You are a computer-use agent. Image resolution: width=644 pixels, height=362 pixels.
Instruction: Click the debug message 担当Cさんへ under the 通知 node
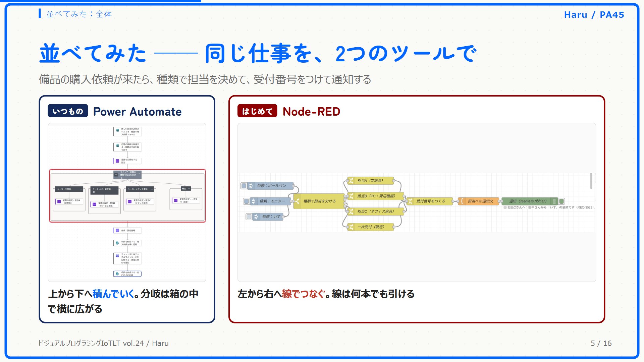(x=549, y=207)
